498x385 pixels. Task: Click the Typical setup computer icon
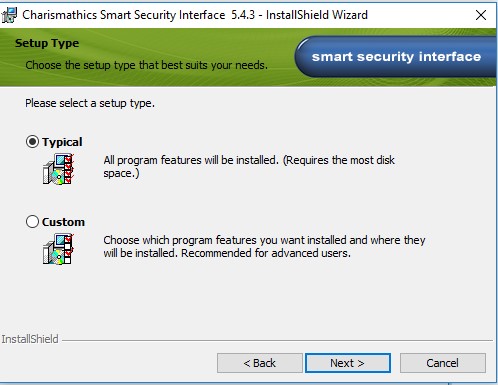(x=58, y=169)
